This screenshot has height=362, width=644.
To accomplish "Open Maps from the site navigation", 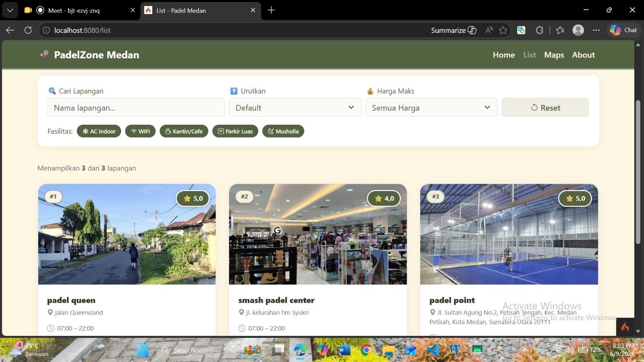I will (554, 55).
